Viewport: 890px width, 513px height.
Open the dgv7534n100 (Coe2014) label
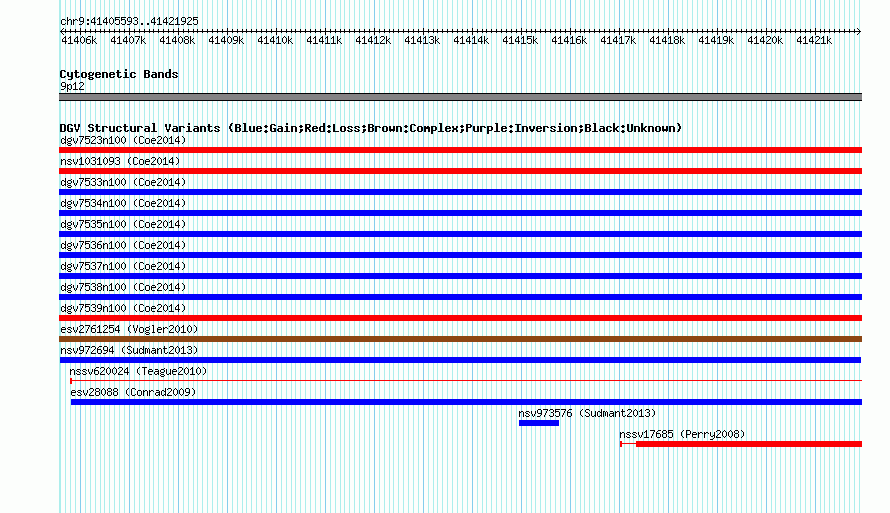click(123, 203)
